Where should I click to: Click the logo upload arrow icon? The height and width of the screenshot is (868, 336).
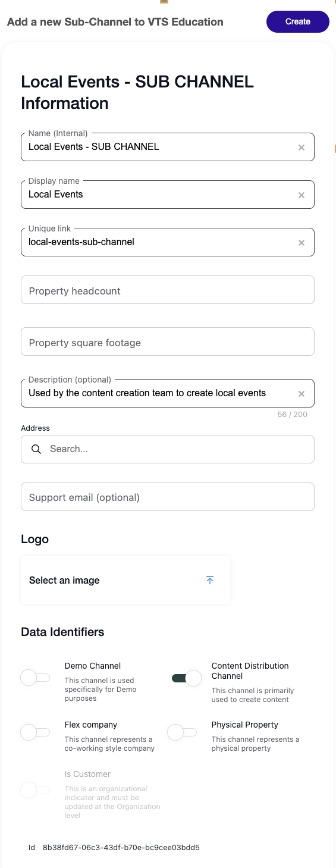tap(210, 580)
